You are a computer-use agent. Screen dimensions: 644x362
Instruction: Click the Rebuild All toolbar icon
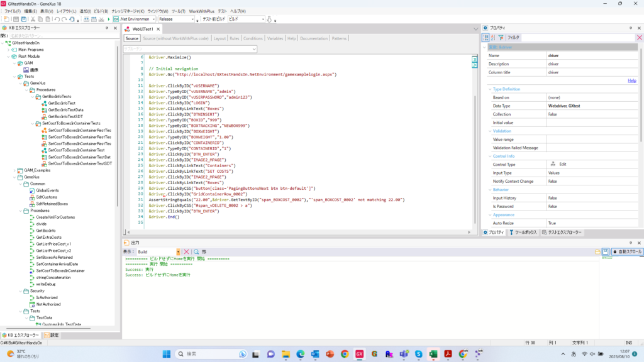(x=94, y=19)
